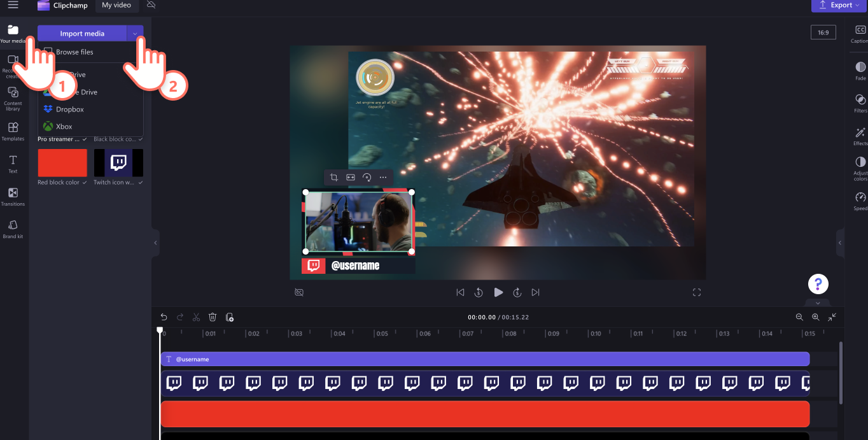The image size is (868, 440).
Task: Change the 16:9 aspect ratio
Action: pos(823,32)
